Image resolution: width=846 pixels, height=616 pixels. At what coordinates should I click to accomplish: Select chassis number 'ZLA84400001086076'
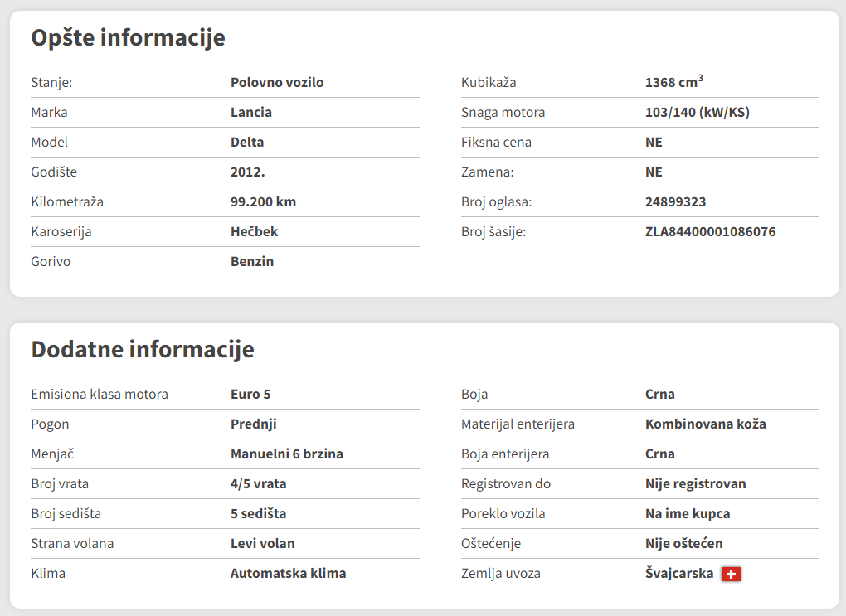(710, 231)
